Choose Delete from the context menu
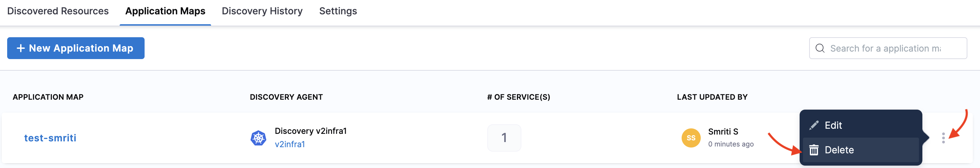The width and height of the screenshot is (980, 168). (x=839, y=150)
